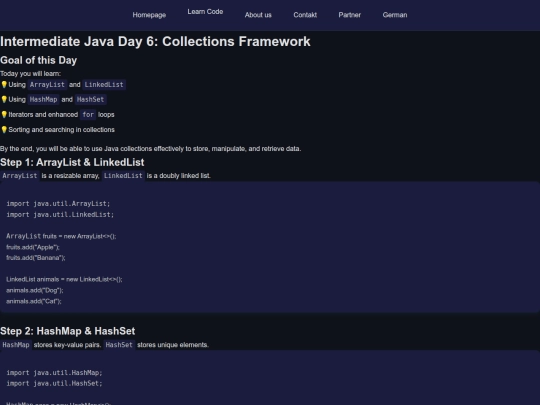Click 'is a doubly linked list.' text
The height and width of the screenshot is (405, 540).
pyautogui.click(x=178, y=176)
